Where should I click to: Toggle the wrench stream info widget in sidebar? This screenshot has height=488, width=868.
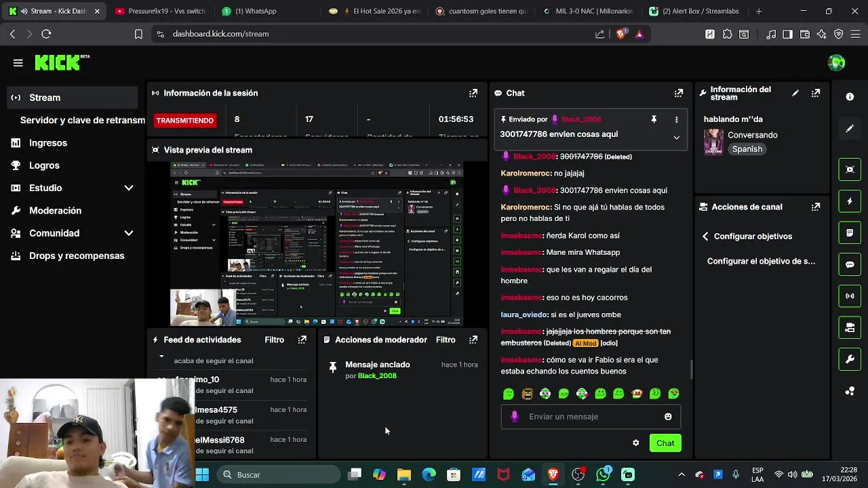850,359
